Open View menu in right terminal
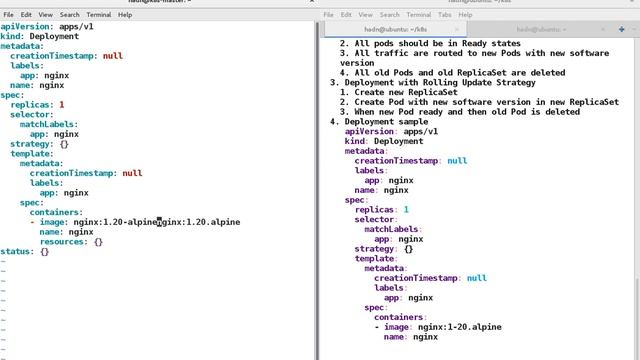 pyautogui.click(x=365, y=15)
